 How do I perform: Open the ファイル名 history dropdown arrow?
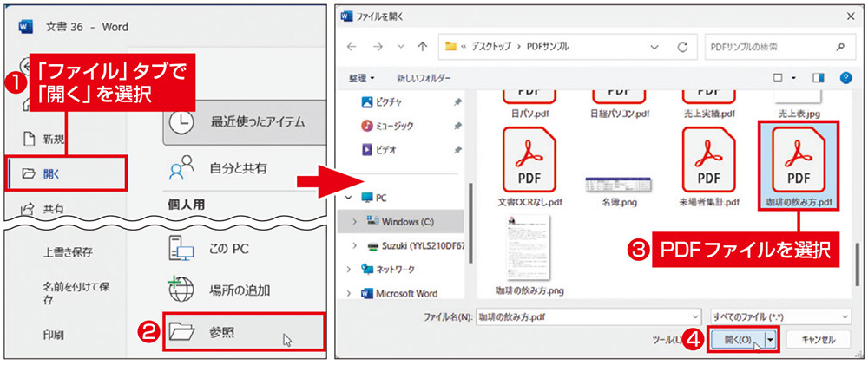[696, 316]
